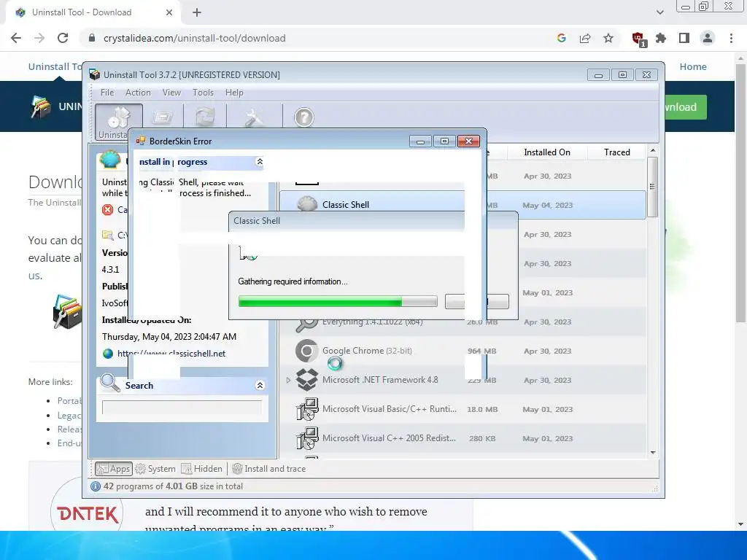Toggle the Chrome side panel icon
This screenshot has height=560, width=747.
click(684, 38)
